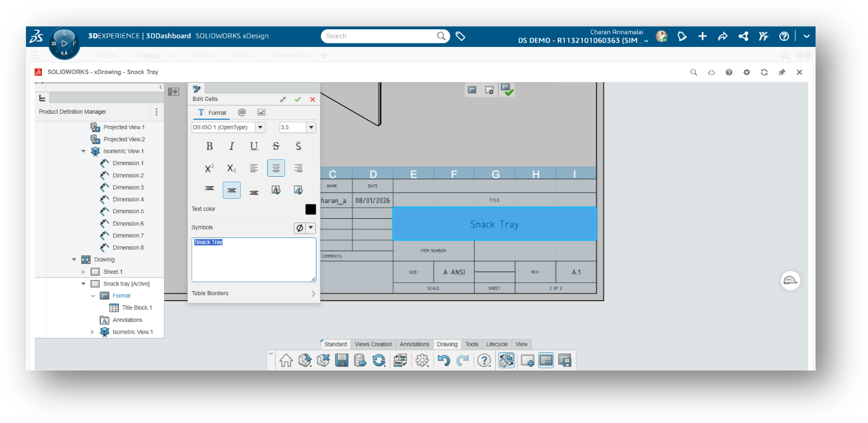Click the tag icon beside search

(461, 36)
